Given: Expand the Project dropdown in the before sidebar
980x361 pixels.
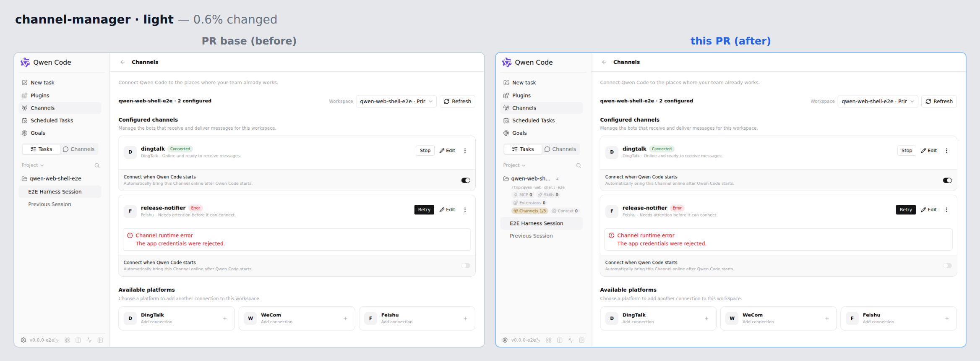Looking at the screenshot, I should tap(33, 165).
